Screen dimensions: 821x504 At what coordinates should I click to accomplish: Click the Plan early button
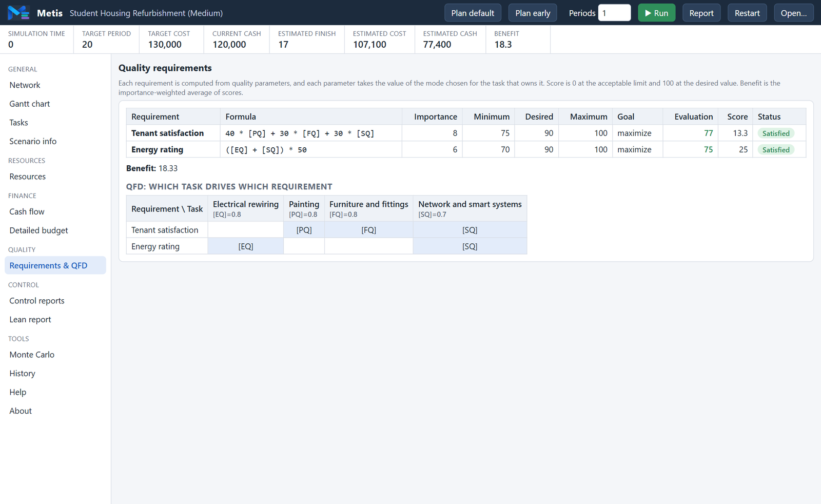tap(533, 13)
